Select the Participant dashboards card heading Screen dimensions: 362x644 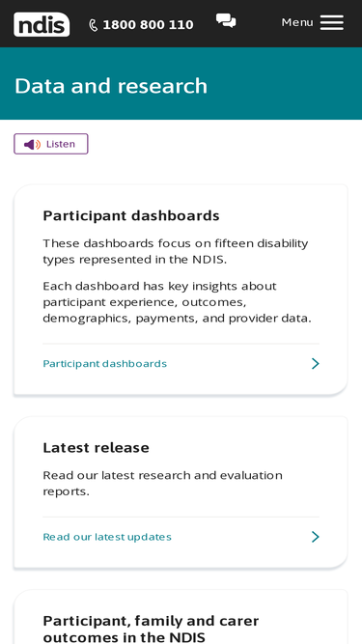tap(131, 215)
